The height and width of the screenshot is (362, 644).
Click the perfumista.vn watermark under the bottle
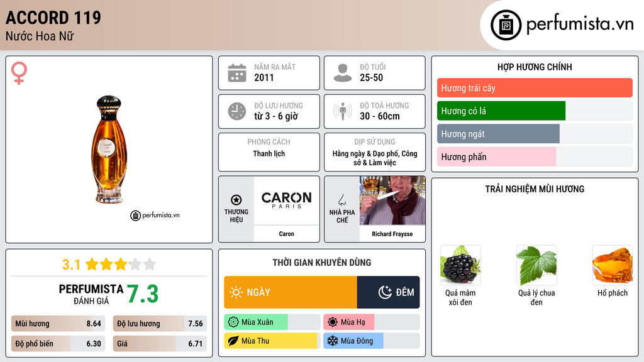tap(155, 215)
